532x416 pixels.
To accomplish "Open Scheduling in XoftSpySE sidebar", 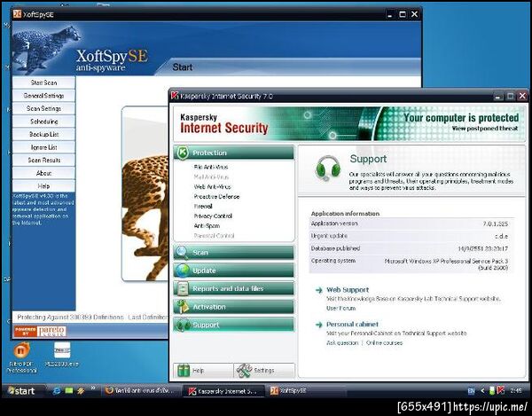I will coord(43,122).
